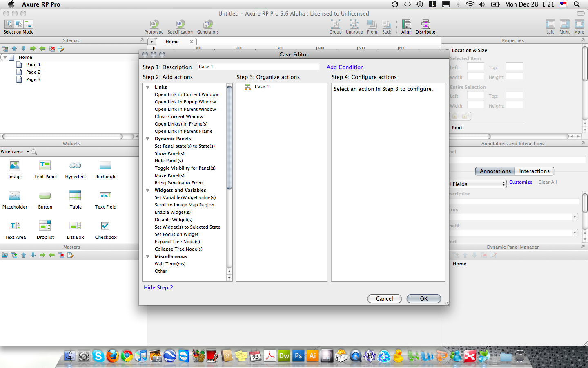Select the Hyperlink widget

coord(76,169)
